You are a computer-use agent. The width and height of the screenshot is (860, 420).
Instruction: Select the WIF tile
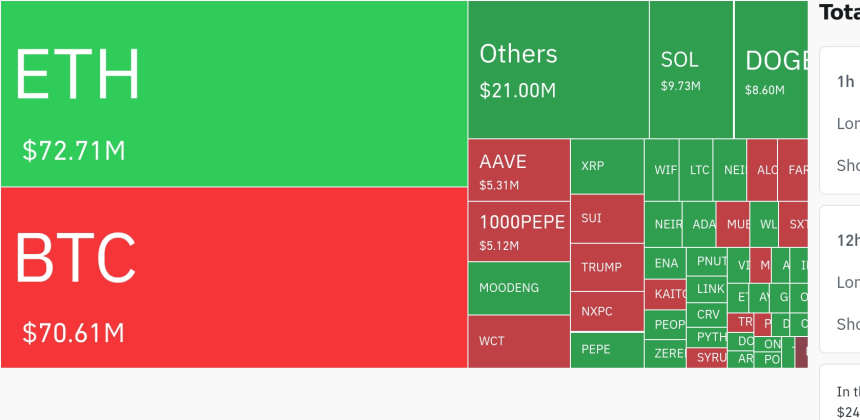coord(665,170)
